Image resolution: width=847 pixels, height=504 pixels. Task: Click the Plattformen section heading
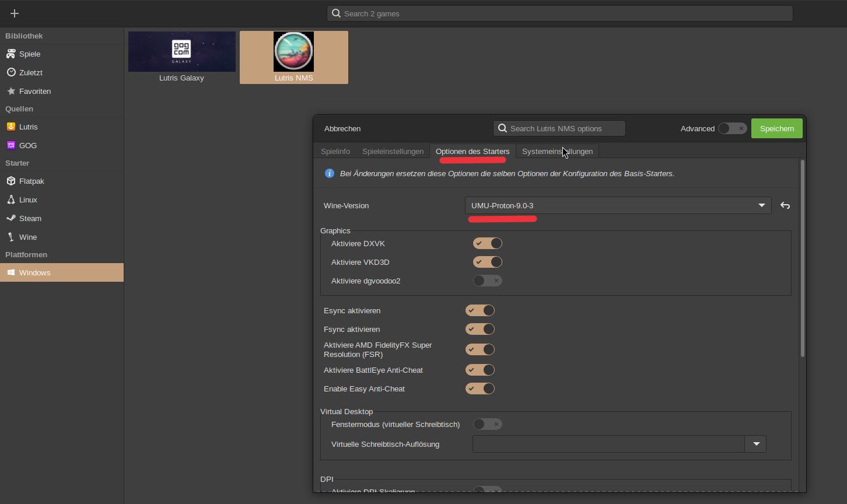point(26,254)
